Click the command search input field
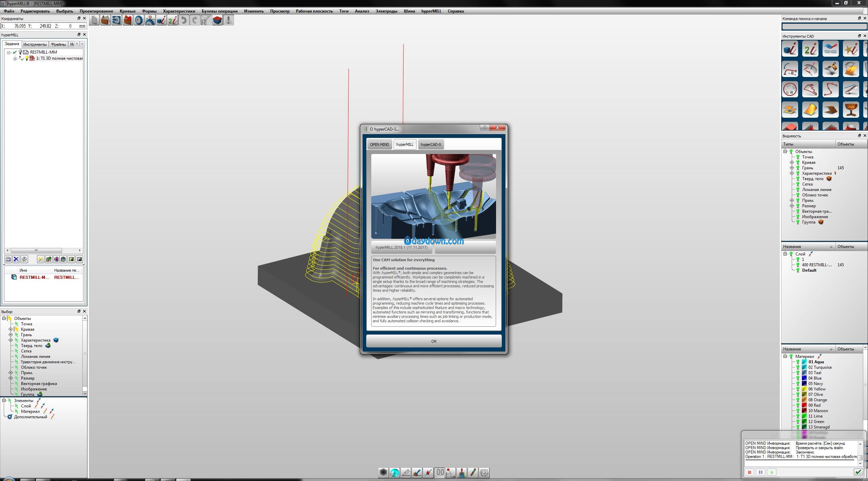 click(x=824, y=26)
